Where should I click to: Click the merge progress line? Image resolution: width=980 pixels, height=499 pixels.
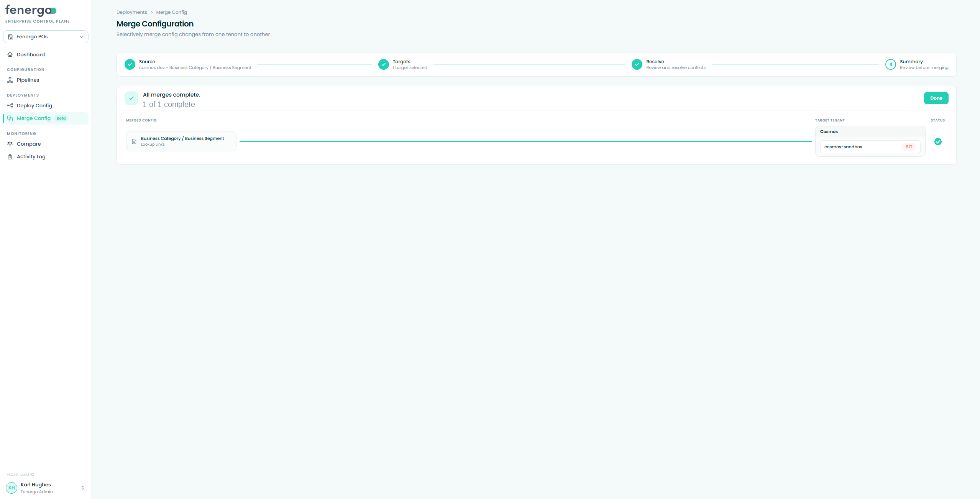(x=525, y=141)
